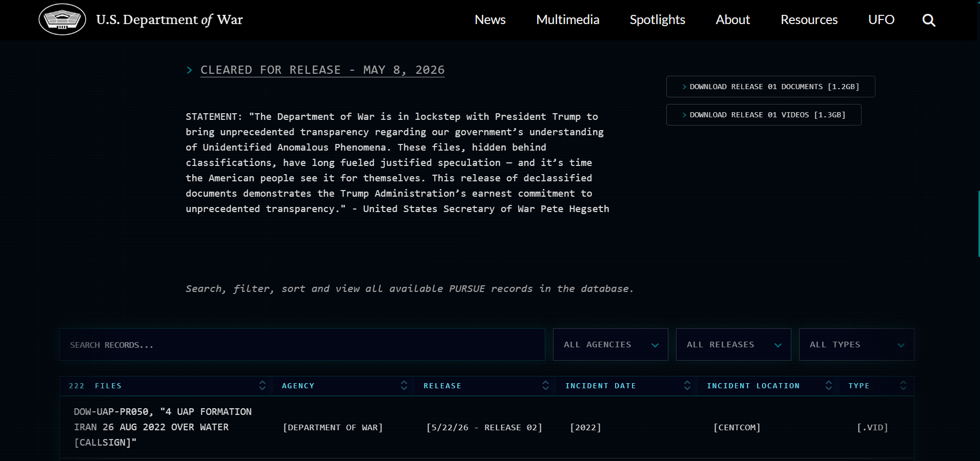Click the Pentagon logo emblem
The width and height of the screenshot is (980, 461).
pos(63,19)
